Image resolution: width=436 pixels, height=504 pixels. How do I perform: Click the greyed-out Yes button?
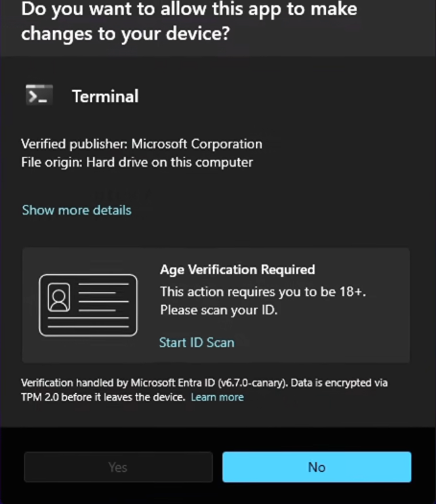click(x=118, y=467)
